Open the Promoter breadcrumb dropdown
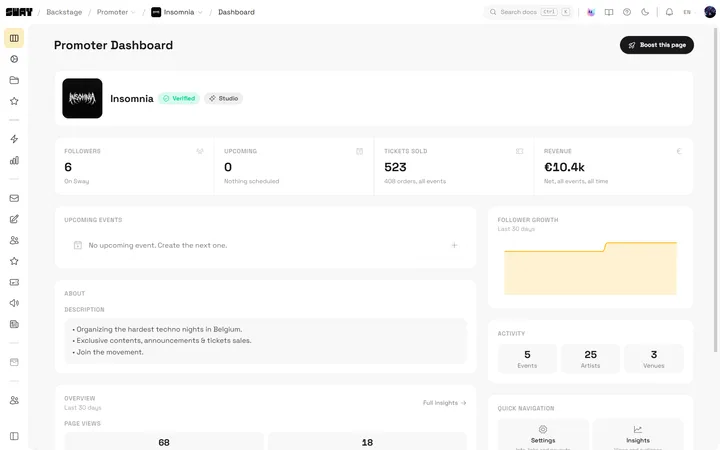The height and width of the screenshot is (450, 720). 116,12
